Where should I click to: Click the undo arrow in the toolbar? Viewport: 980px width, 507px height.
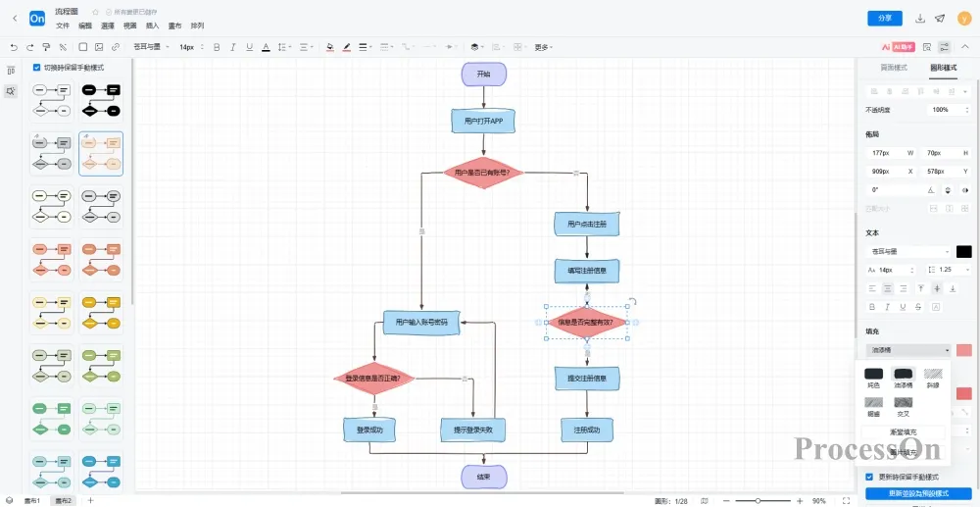click(14, 46)
